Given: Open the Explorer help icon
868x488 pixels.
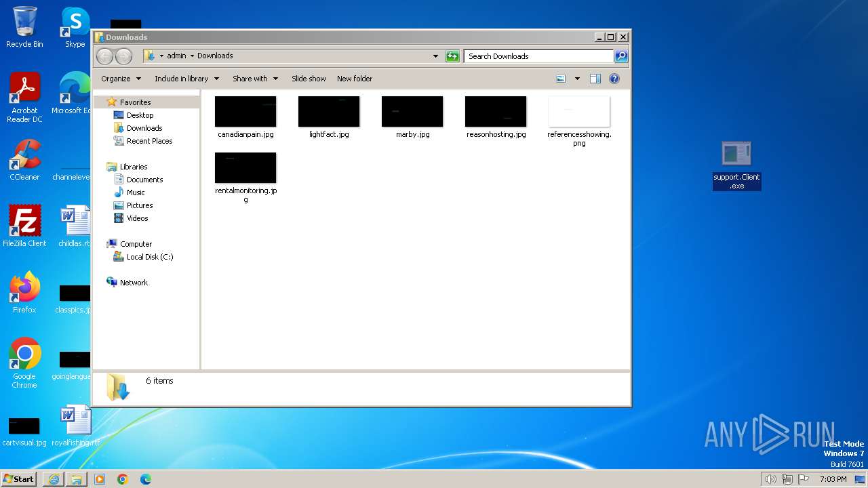Looking at the screenshot, I should (614, 79).
